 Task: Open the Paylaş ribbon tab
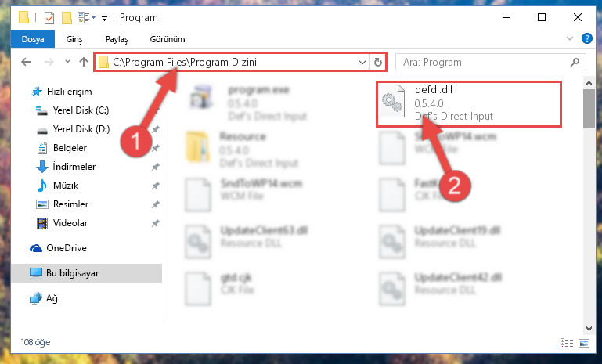point(117,39)
